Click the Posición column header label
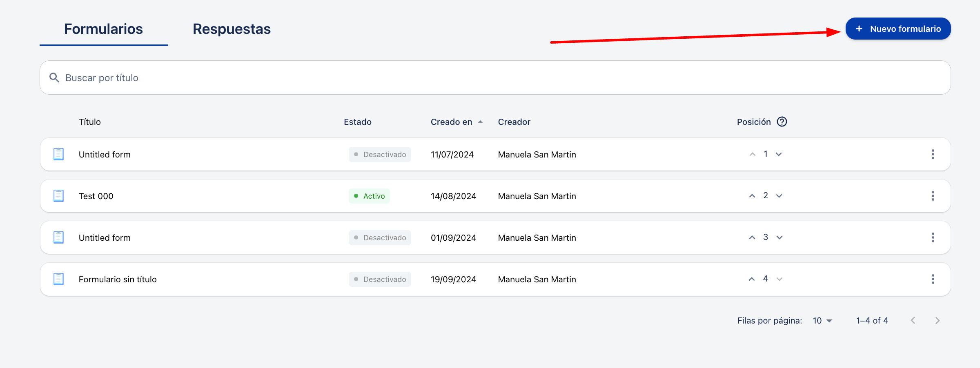The width and height of the screenshot is (980, 368). point(754,122)
